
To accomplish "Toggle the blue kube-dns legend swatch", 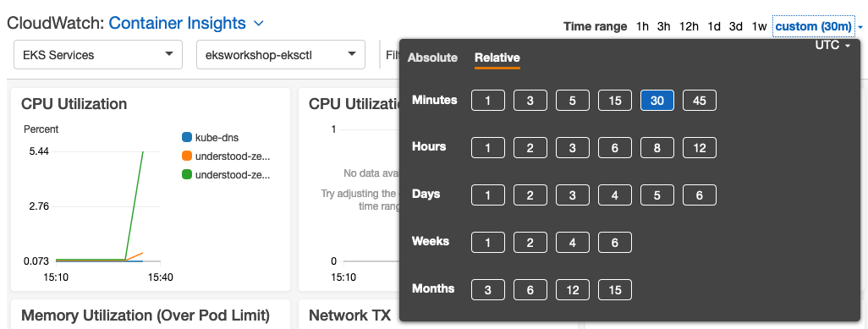I will pos(187,137).
